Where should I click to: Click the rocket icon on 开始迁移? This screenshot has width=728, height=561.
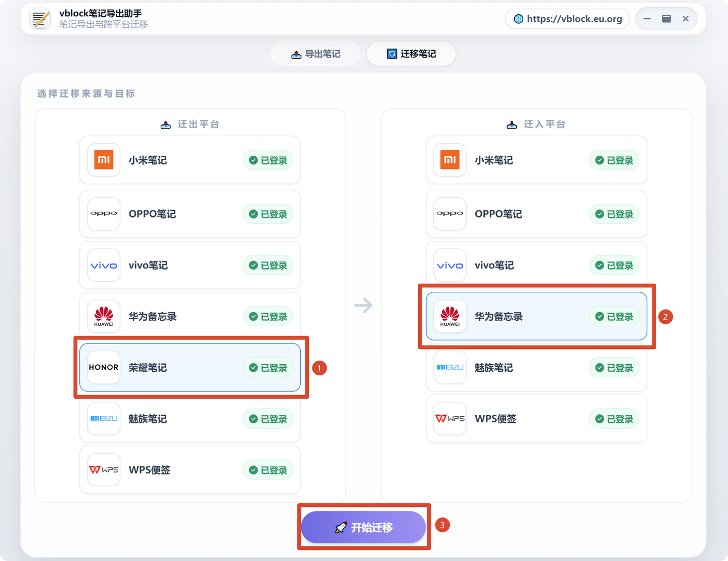341,528
